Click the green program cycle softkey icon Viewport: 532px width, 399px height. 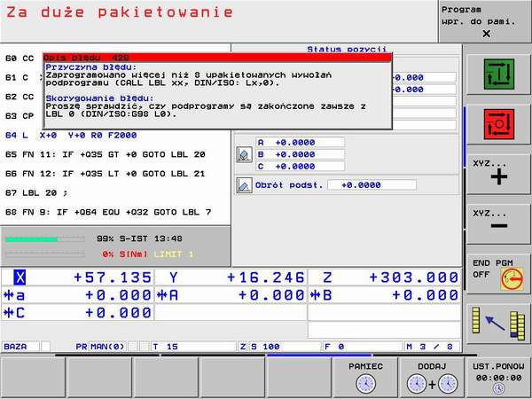tap(498, 74)
